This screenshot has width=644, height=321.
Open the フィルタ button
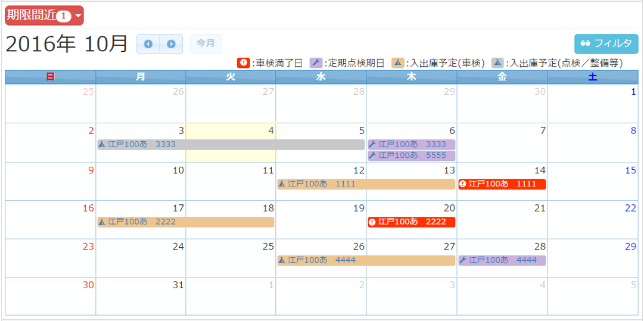coord(606,43)
